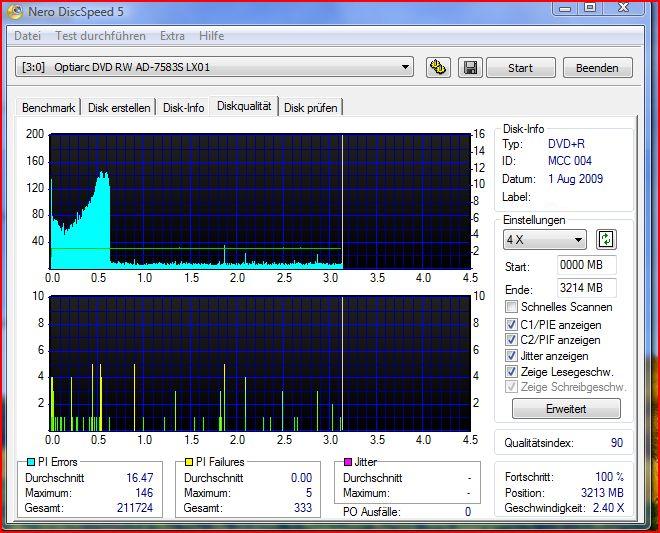The height and width of the screenshot is (533, 660).
Task: Enable Schnelles Scannen checkbox
Action: tap(512, 308)
